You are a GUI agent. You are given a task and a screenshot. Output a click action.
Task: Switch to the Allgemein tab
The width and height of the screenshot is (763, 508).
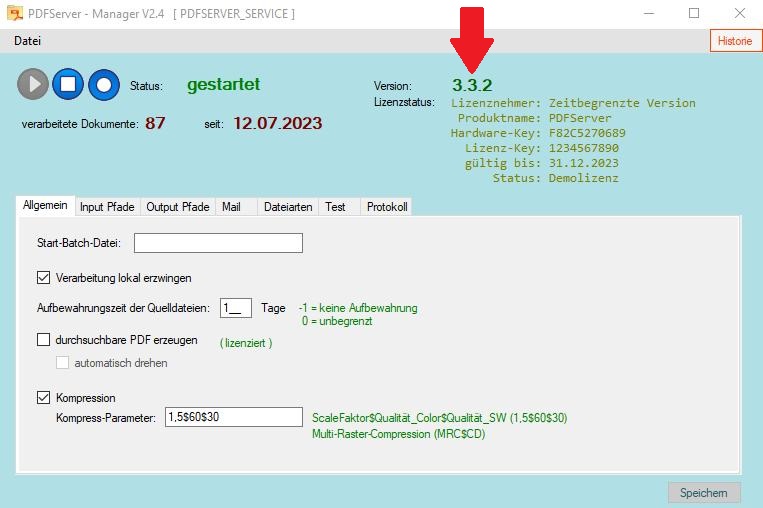pyautogui.click(x=45, y=205)
